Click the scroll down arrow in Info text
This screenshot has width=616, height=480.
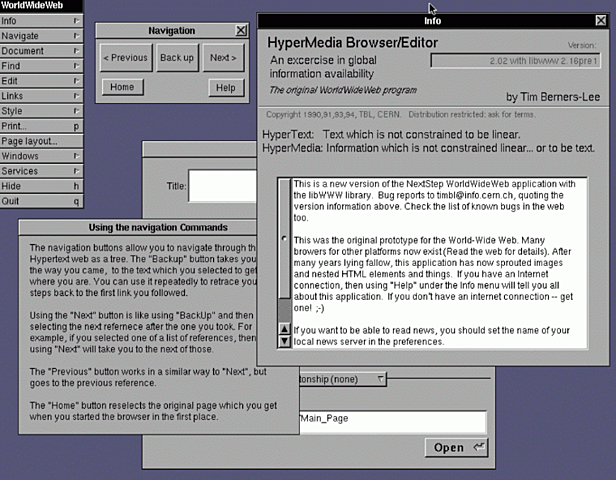click(x=284, y=341)
